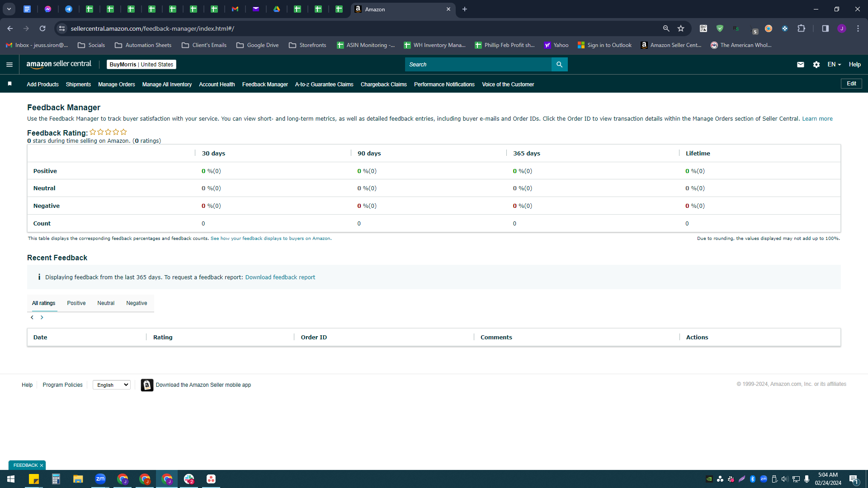
Task: Open the Amazon Seller Cent... bookmark
Action: [671, 45]
